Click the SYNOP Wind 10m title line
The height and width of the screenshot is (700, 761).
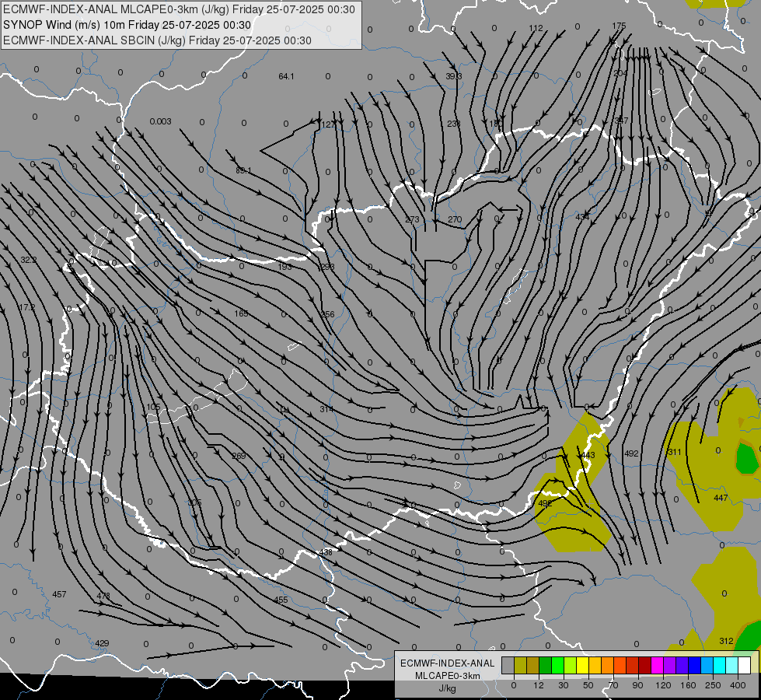[127, 25]
